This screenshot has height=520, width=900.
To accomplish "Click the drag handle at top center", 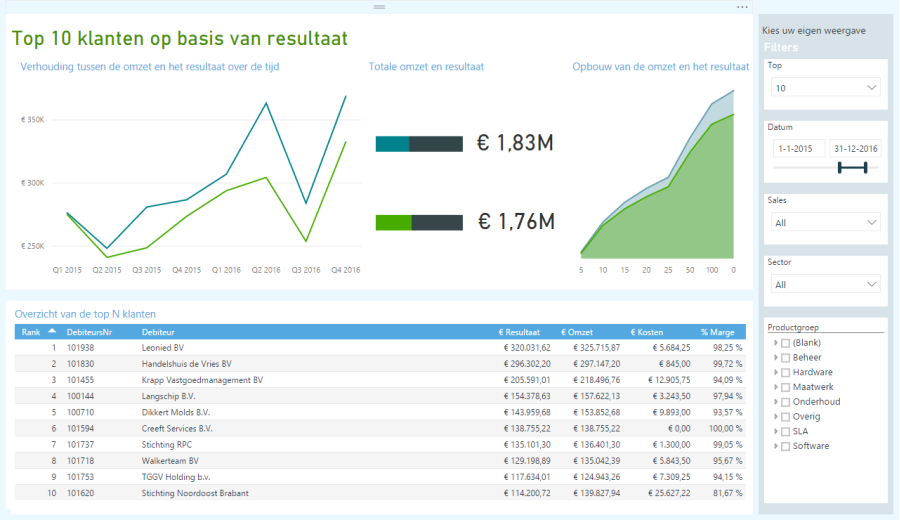I will click(379, 7).
